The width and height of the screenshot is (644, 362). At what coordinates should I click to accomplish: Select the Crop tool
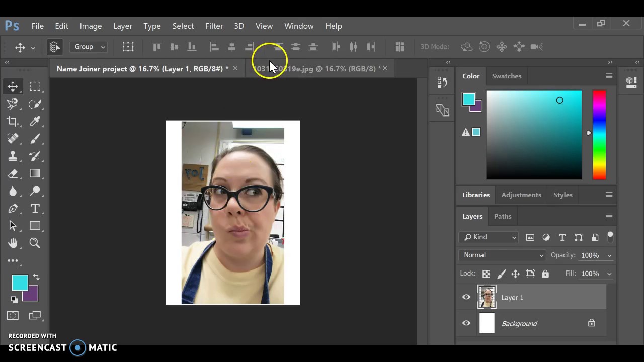point(13,121)
